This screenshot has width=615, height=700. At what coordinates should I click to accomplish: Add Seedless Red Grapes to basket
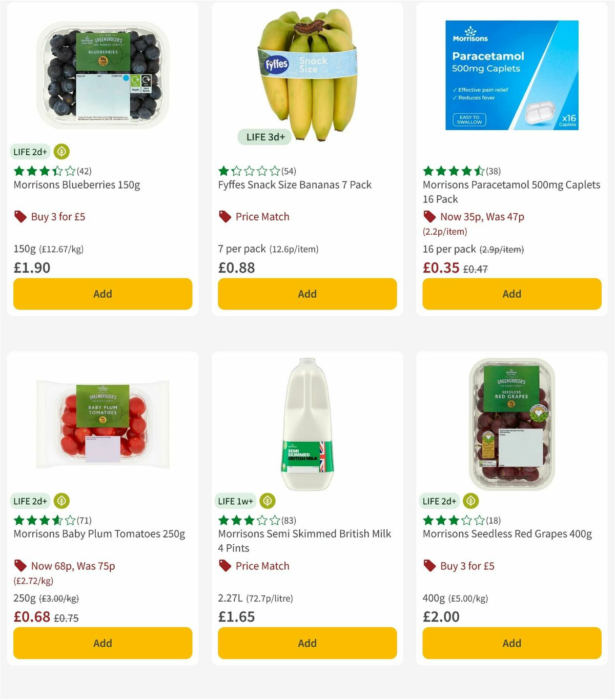coord(511,643)
